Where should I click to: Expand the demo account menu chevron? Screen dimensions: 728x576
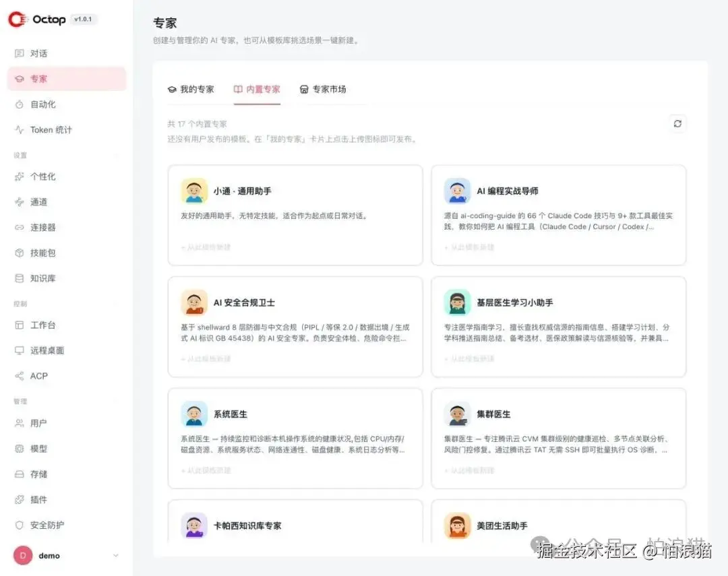pyautogui.click(x=116, y=556)
